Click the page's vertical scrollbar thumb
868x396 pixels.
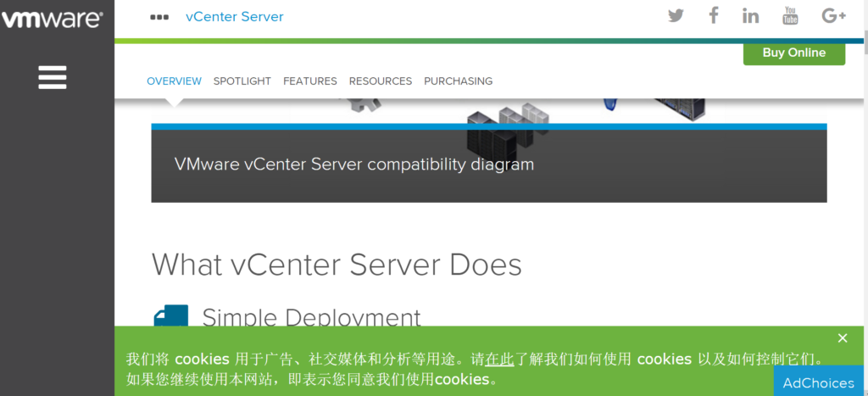click(x=865, y=42)
